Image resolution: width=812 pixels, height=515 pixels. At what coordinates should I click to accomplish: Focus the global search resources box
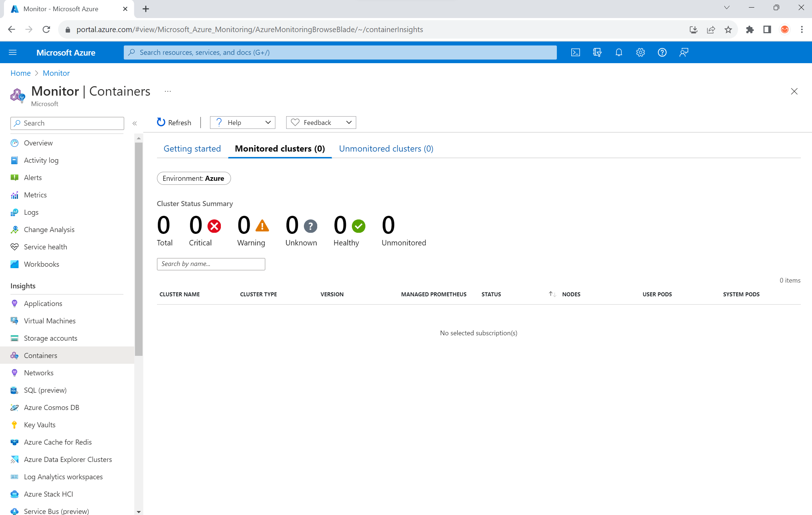point(340,52)
